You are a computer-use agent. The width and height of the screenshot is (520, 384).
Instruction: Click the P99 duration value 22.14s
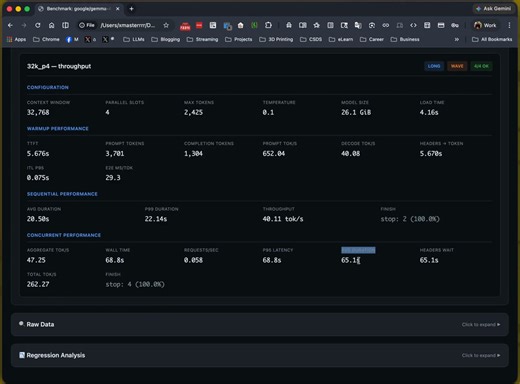(x=156, y=219)
